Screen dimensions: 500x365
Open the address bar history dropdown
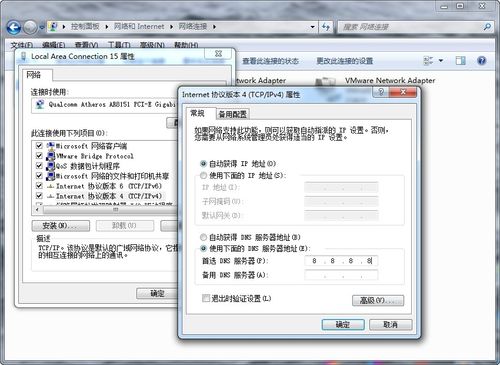point(312,27)
